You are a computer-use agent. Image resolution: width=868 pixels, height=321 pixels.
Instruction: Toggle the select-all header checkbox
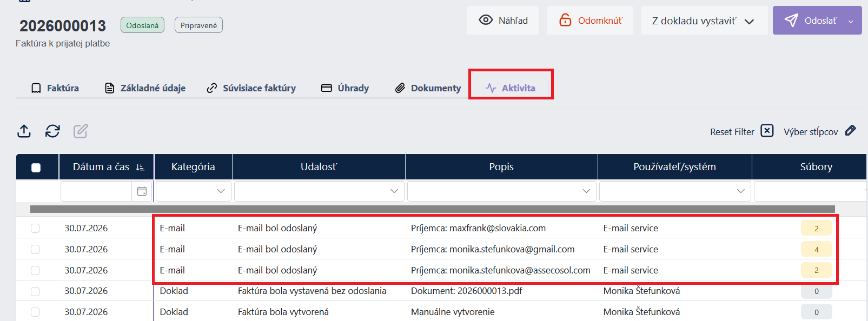click(36, 168)
